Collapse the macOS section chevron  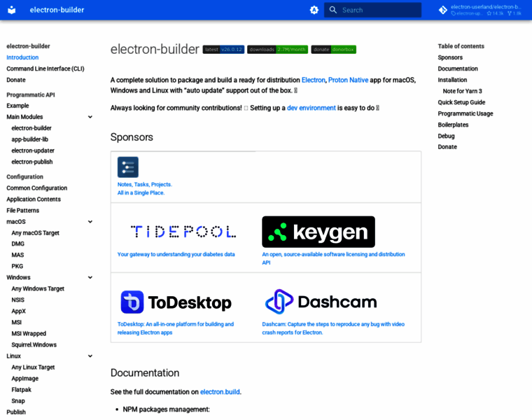coord(90,222)
